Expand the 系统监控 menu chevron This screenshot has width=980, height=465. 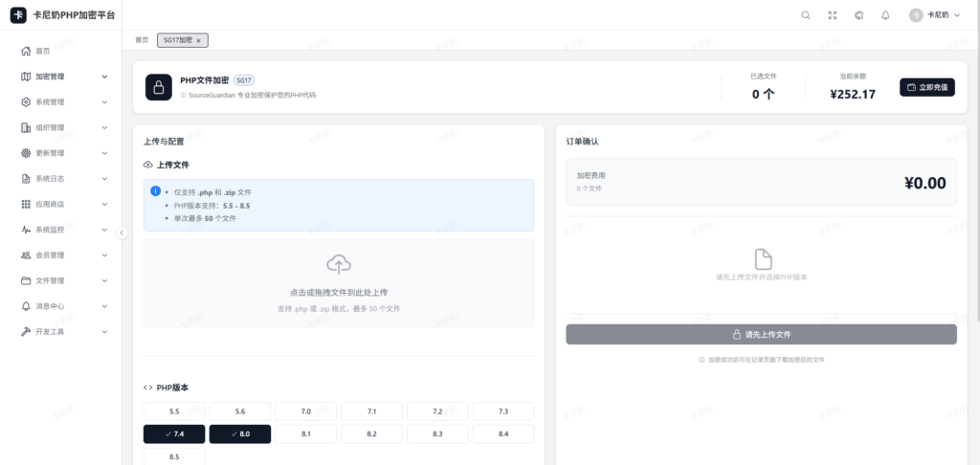pyautogui.click(x=104, y=230)
